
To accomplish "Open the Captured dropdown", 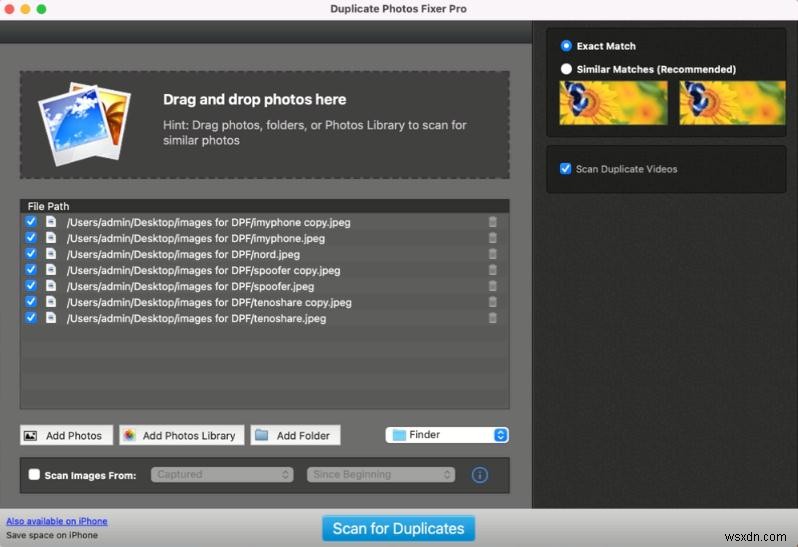I will tap(222, 474).
